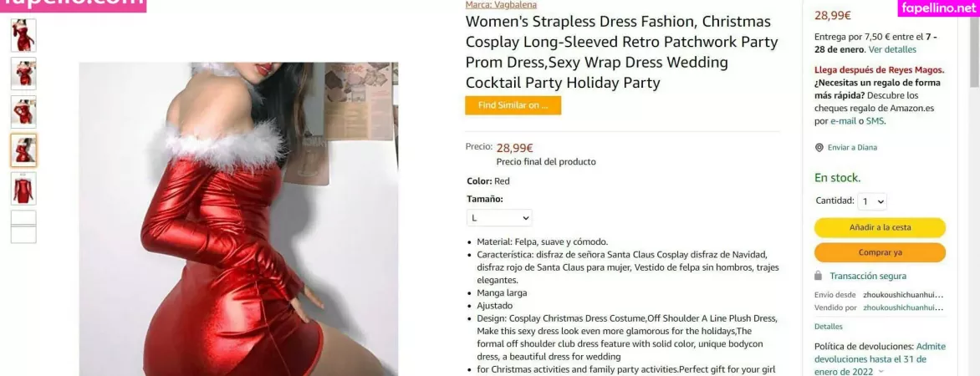The height and width of the screenshot is (376, 980).
Task: Click the Find Similar on button
Action: coord(513,105)
